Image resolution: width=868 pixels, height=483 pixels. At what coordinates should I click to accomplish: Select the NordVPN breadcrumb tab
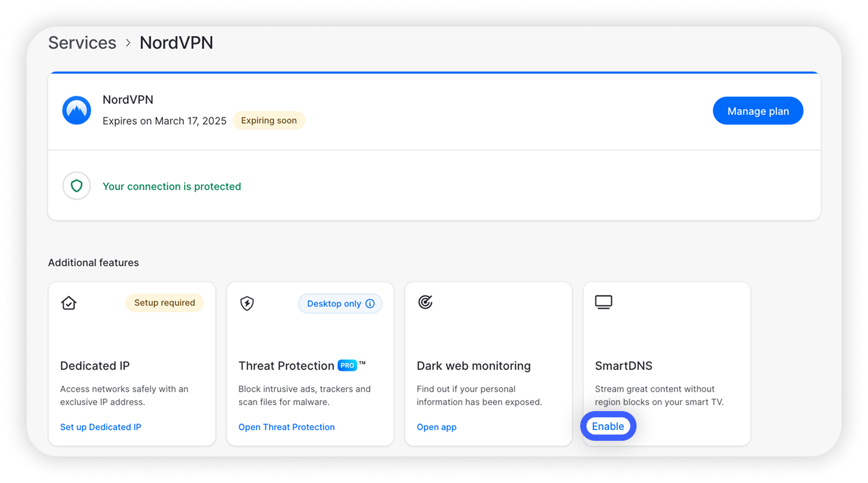pyautogui.click(x=176, y=43)
